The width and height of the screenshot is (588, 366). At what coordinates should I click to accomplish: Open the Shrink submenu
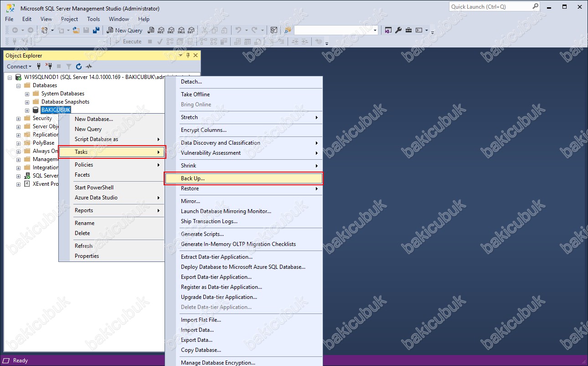[243, 166]
